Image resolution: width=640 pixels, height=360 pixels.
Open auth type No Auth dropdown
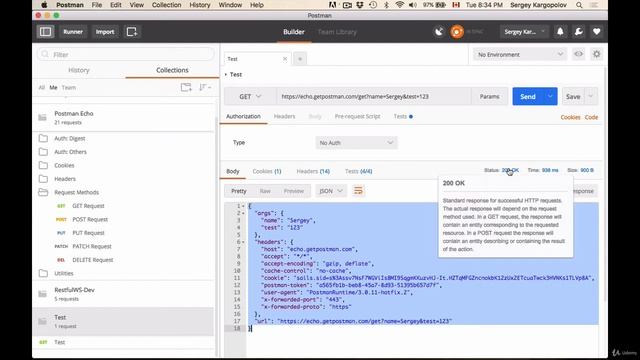(x=356, y=143)
